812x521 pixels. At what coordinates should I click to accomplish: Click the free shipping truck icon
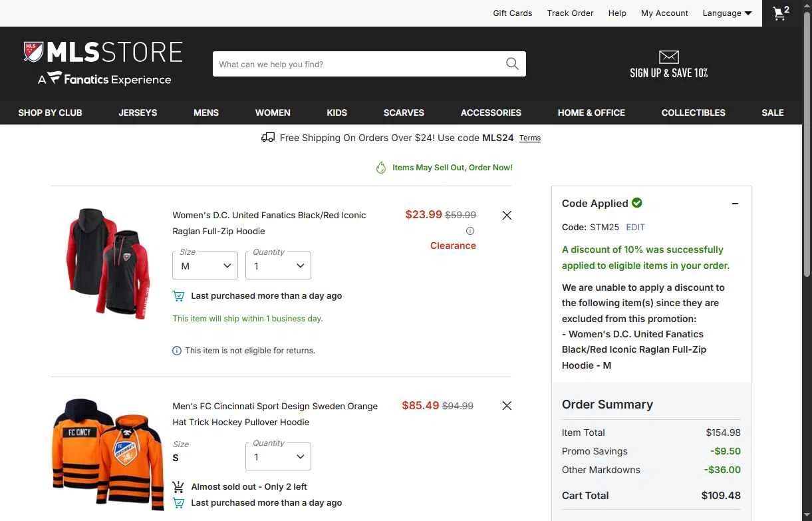(268, 138)
